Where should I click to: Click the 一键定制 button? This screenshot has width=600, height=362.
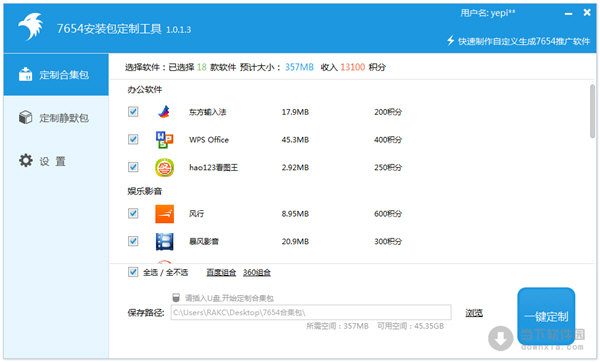point(546,316)
